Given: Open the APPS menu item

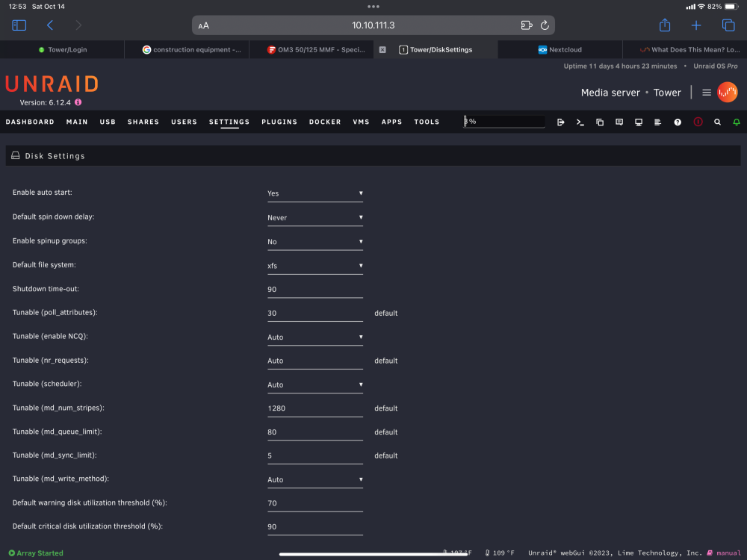Looking at the screenshot, I should 391,122.
